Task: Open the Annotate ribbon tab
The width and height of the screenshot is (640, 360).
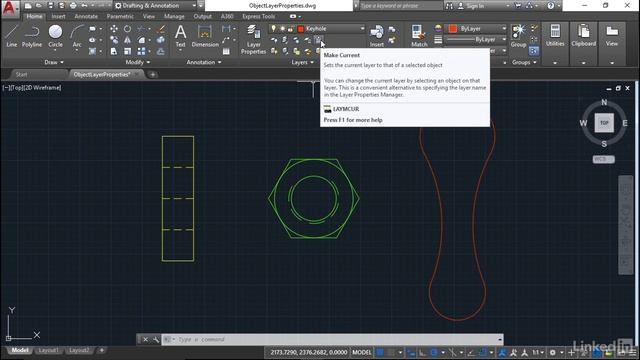Action: 86,16
